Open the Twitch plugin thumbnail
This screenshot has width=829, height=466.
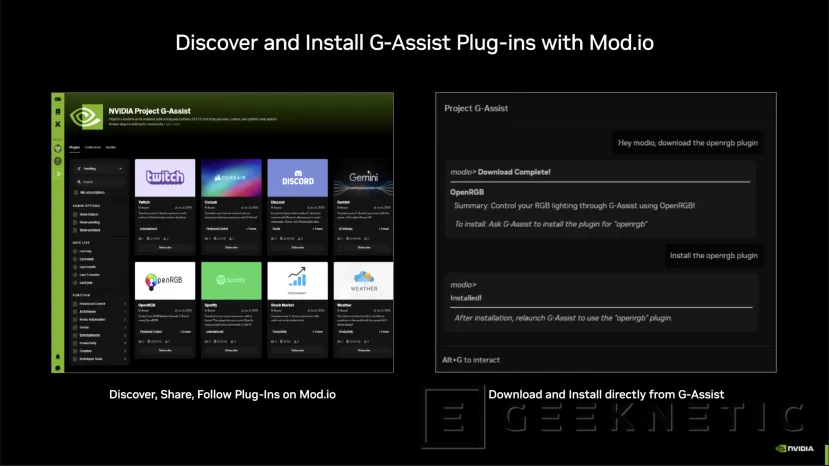[x=165, y=178]
